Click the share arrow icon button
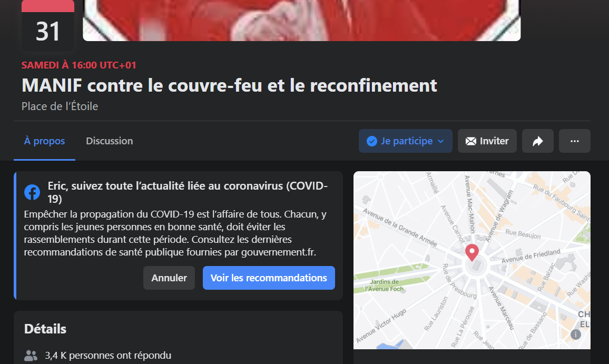The image size is (609, 364). click(x=537, y=141)
